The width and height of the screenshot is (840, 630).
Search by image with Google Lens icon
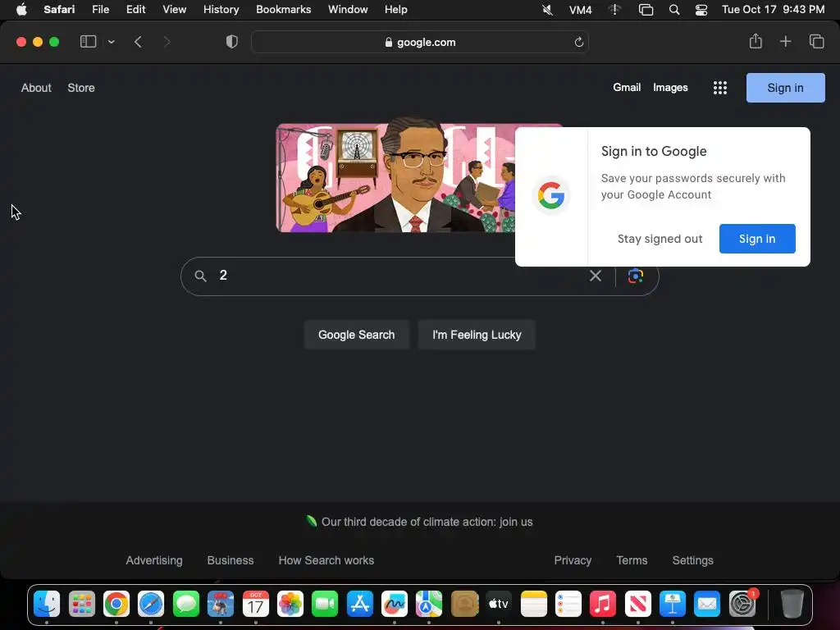(636, 276)
